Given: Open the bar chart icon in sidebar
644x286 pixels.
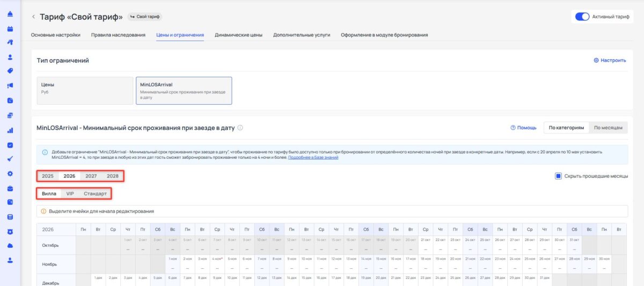Looking at the screenshot, I should (x=10, y=130).
